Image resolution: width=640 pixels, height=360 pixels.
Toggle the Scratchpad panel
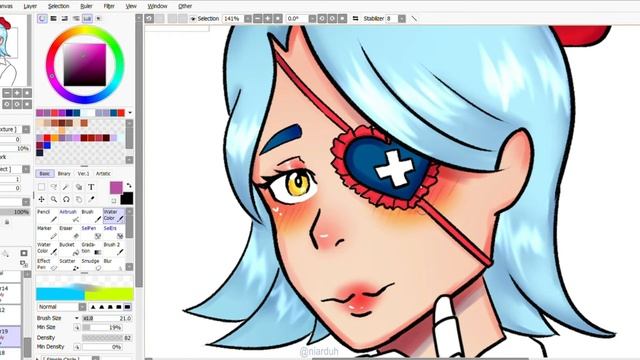pyautogui.click(x=98, y=18)
